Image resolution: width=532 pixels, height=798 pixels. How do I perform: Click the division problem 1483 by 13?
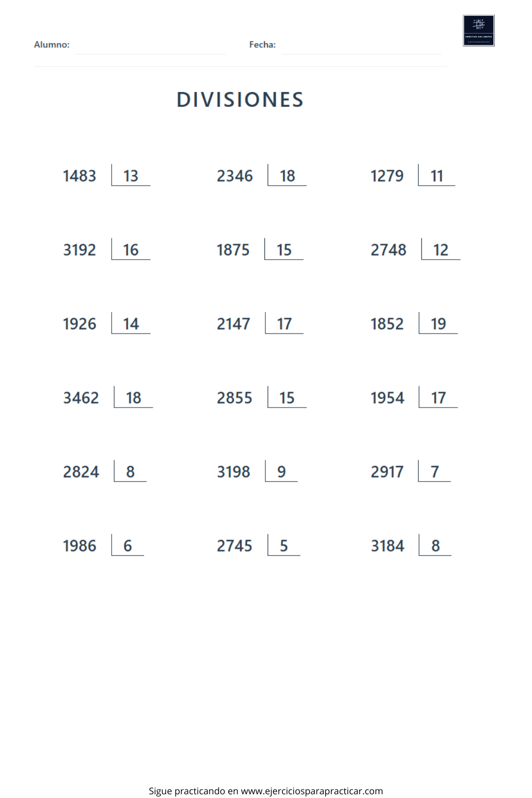[106, 176]
